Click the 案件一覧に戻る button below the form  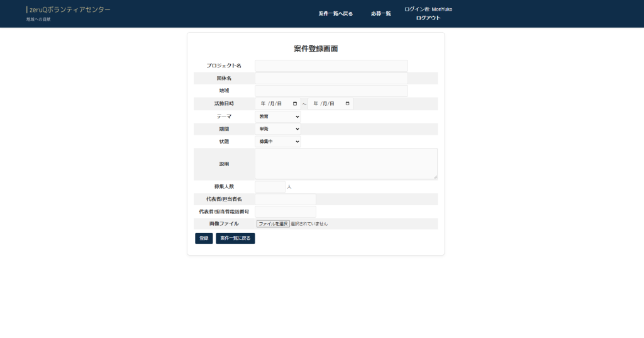235,239
